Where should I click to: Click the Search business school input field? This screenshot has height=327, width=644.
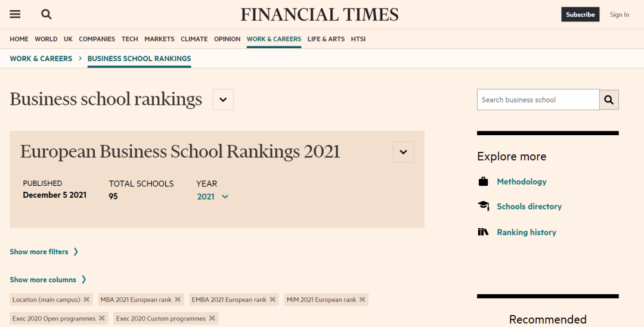537,100
